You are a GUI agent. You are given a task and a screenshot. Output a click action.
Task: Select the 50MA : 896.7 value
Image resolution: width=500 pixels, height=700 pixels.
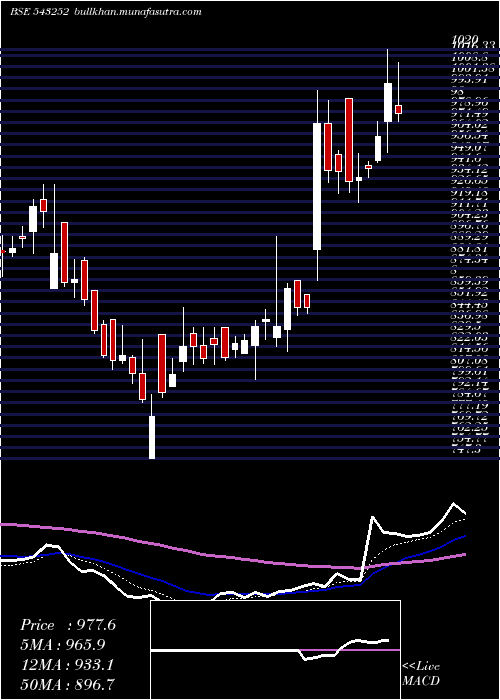tap(67, 685)
